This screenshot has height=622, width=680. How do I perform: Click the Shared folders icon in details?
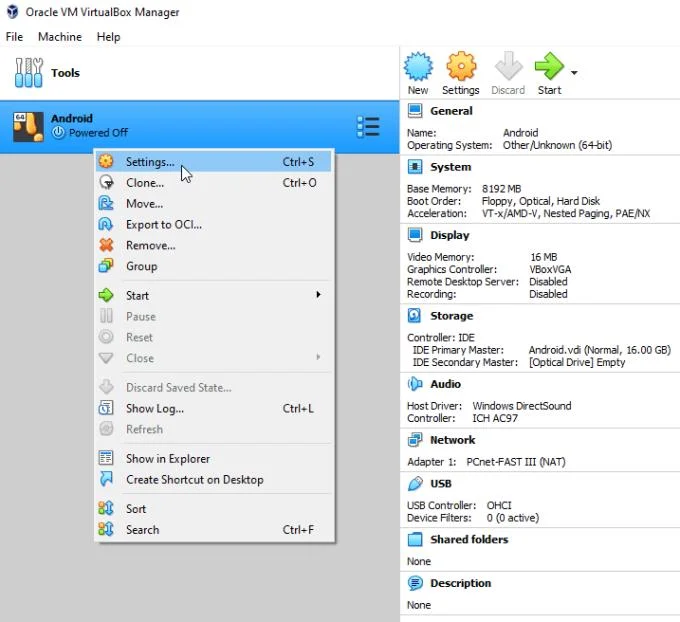[415, 539]
